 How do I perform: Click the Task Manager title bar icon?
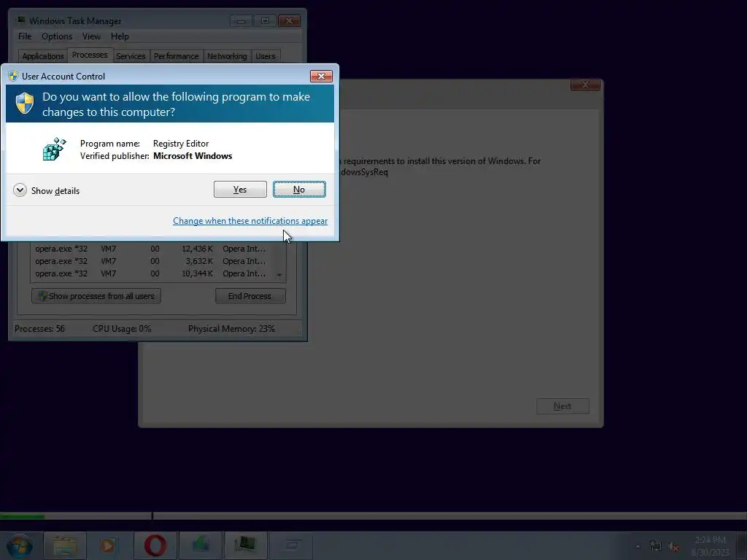click(20, 20)
